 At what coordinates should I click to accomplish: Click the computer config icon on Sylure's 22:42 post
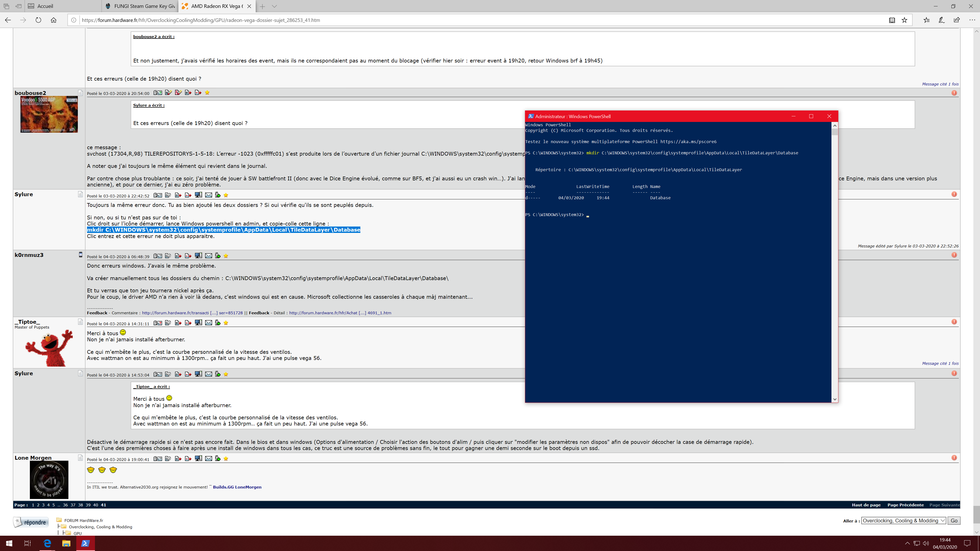(198, 195)
